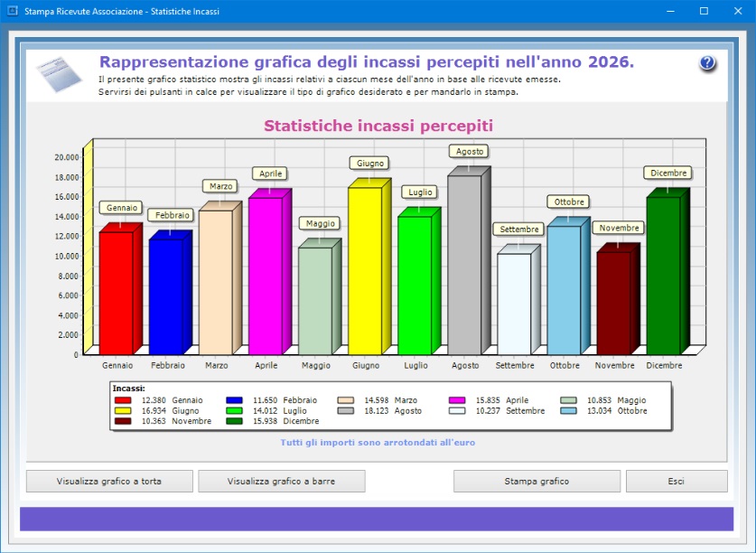This screenshot has width=756, height=553.
Task: Click the gray Agosto legend swatch
Action: (346, 410)
